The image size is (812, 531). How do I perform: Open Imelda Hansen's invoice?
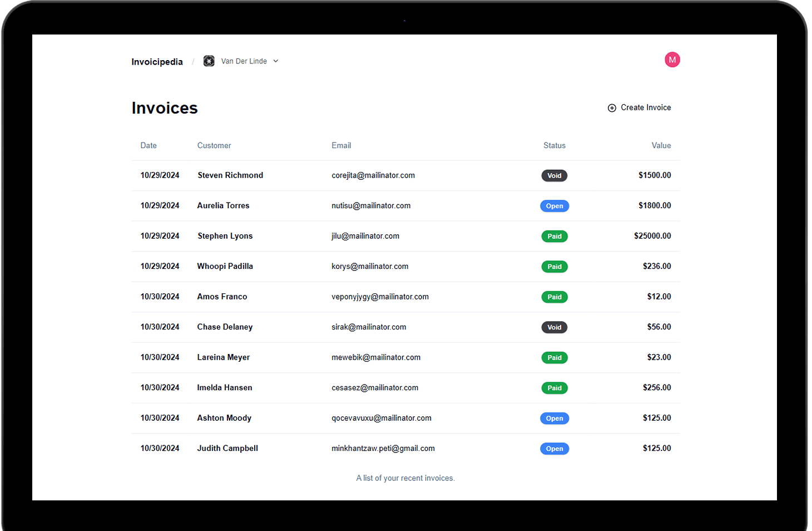[x=224, y=388]
